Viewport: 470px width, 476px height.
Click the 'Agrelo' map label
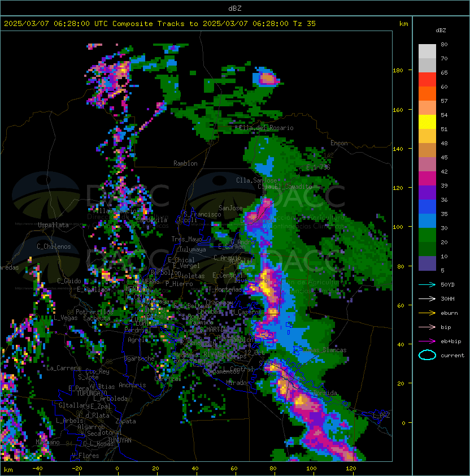coord(138,340)
